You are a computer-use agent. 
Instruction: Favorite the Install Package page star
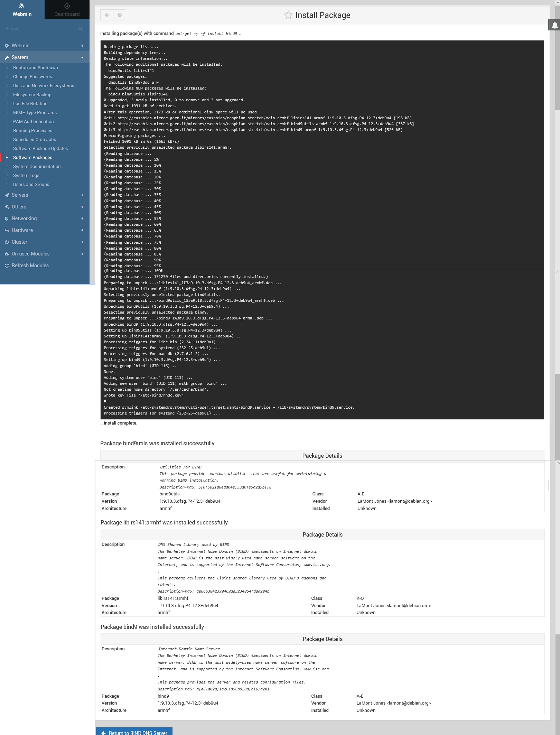(x=288, y=15)
